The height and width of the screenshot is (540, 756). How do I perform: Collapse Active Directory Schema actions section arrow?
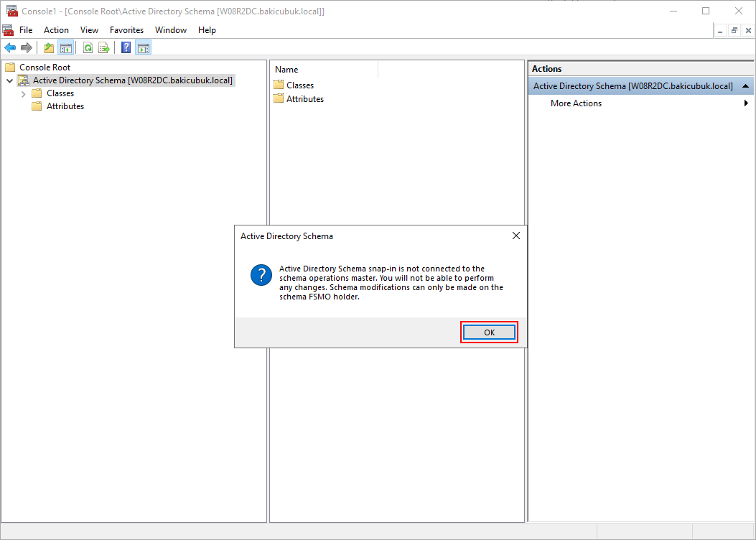[745, 86]
